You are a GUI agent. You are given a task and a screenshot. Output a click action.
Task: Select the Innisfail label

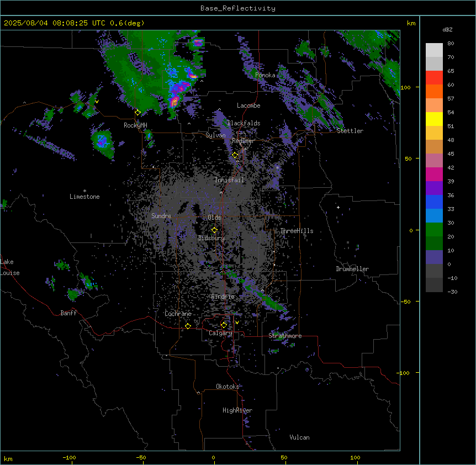click(x=229, y=180)
